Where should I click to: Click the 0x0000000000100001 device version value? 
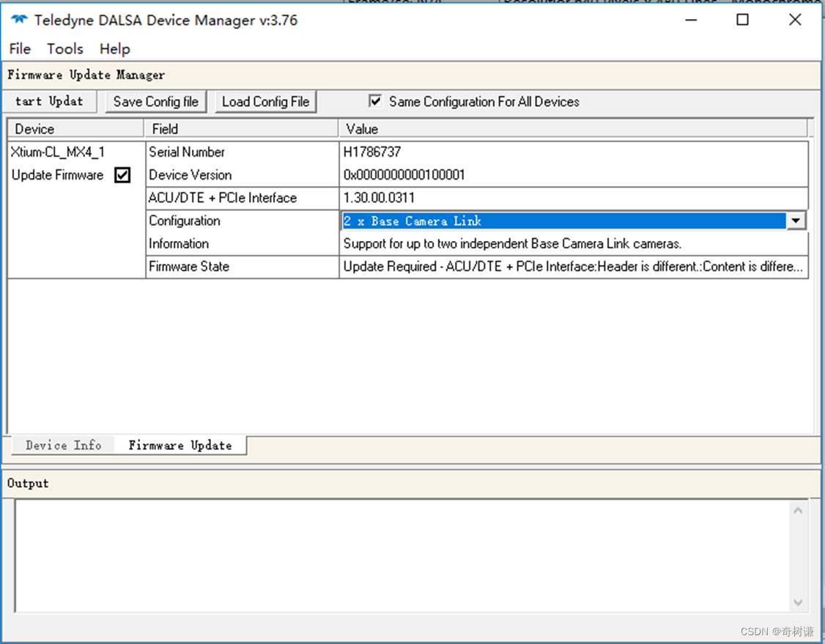[404, 174]
